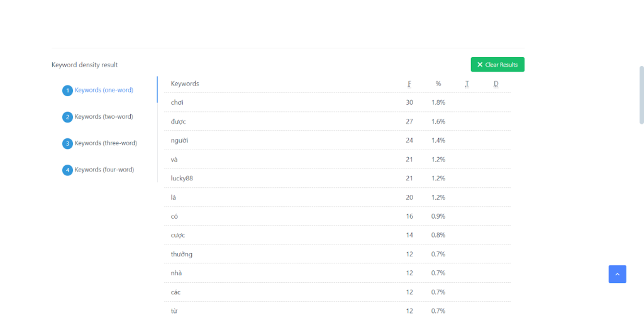Select the step 1 circle icon
Viewport: 644px width, 318px height.
[x=67, y=90]
